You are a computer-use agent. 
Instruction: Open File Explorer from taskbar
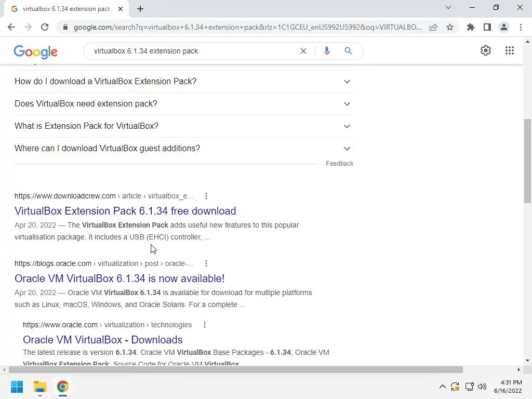click(x=39, y=387)
